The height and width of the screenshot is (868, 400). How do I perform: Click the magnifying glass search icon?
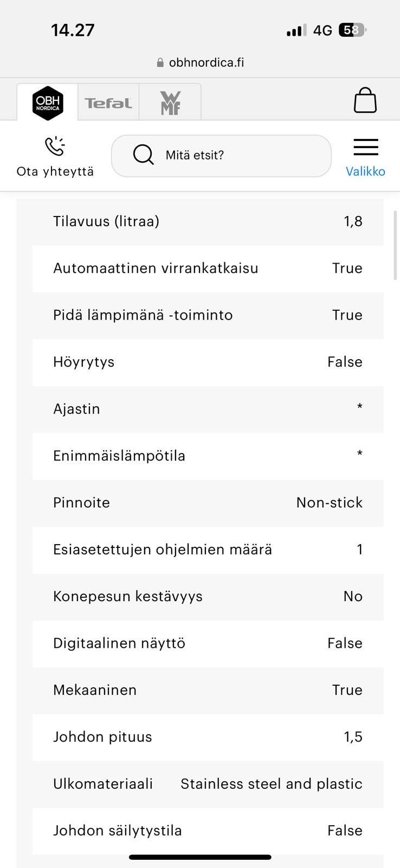[143, 155]
